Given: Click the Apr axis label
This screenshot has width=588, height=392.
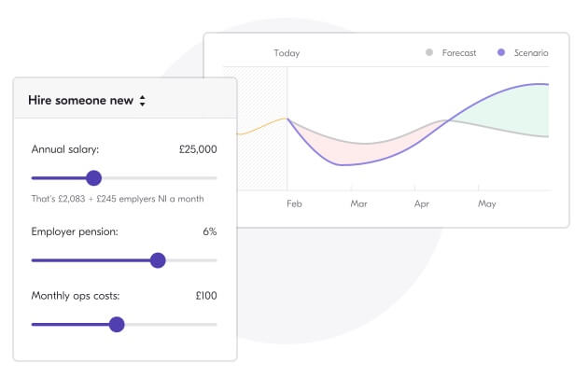Looking at the screenshot, I should (422, 204).
